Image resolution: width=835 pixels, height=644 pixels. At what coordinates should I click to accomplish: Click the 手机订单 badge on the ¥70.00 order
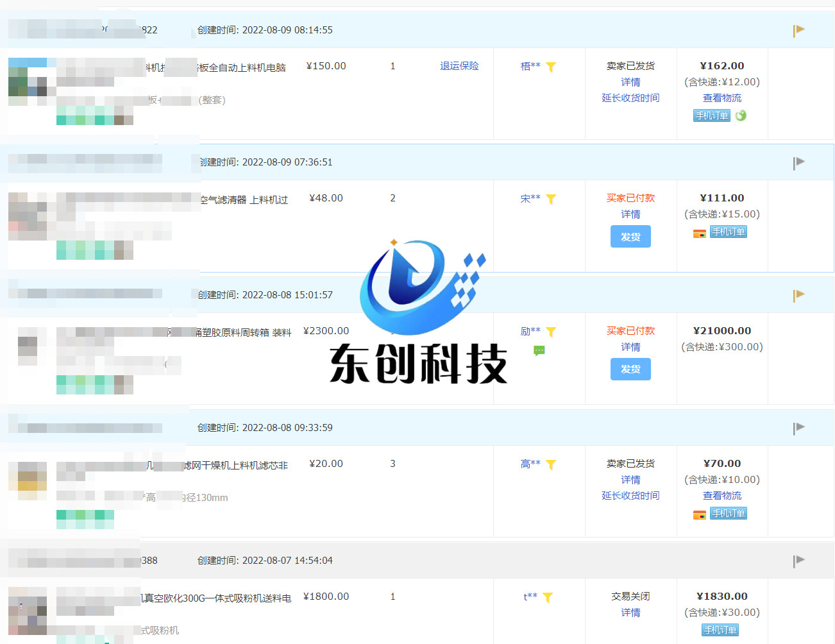pos(729,513)
